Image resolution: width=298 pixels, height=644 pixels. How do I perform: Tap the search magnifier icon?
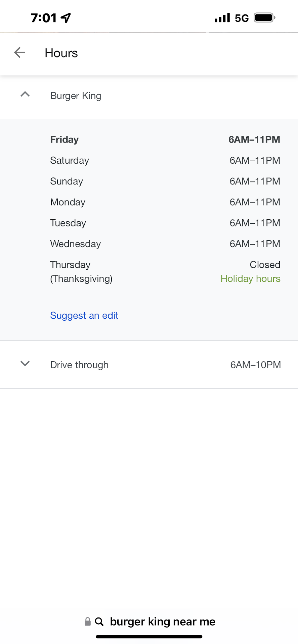(x=99, y=622)
